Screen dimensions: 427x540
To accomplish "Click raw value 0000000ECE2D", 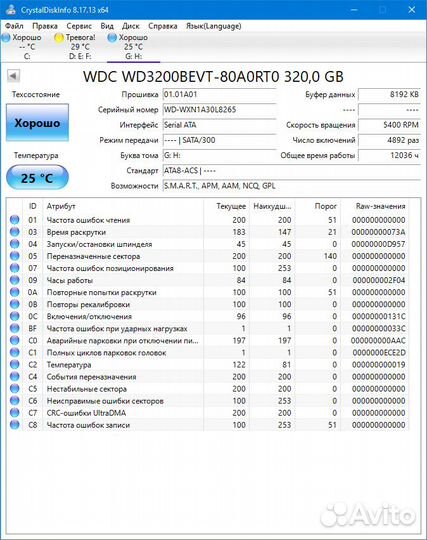I will [379, 352].
